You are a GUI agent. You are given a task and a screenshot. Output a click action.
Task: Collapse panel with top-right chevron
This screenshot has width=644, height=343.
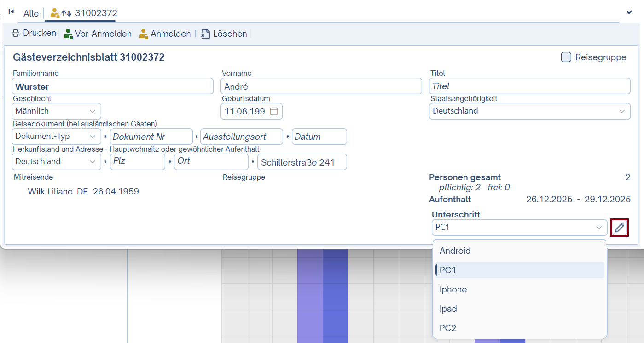pos(629,12)
